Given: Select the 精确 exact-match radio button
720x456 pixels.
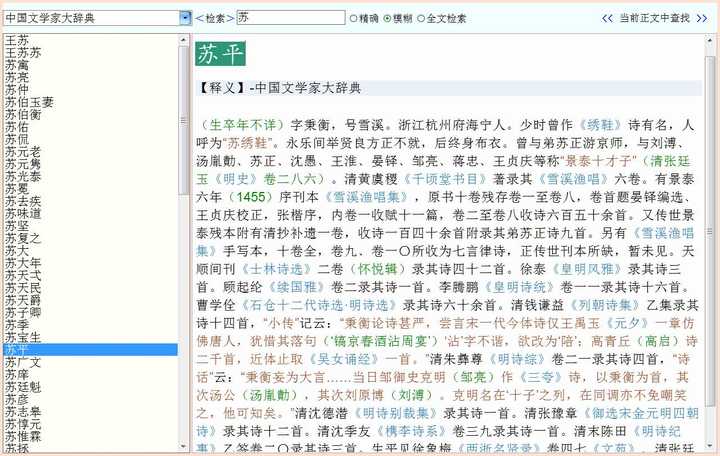Looking at the screenshot, I should point(353,18).
